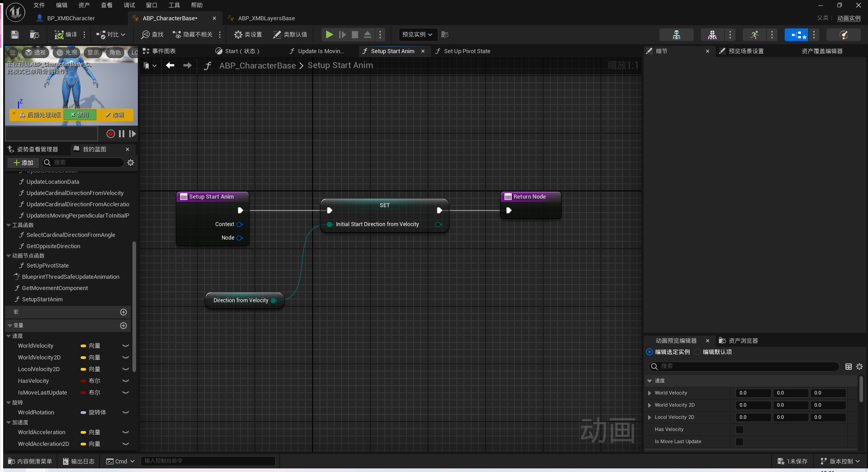Open the Debug (调试) menu
The width and height of the screenshot is (868, 472).
pyautogui.click(x=129, y=5)
